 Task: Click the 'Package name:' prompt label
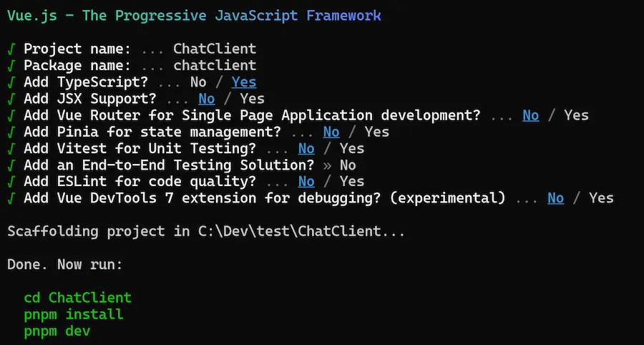77,66
